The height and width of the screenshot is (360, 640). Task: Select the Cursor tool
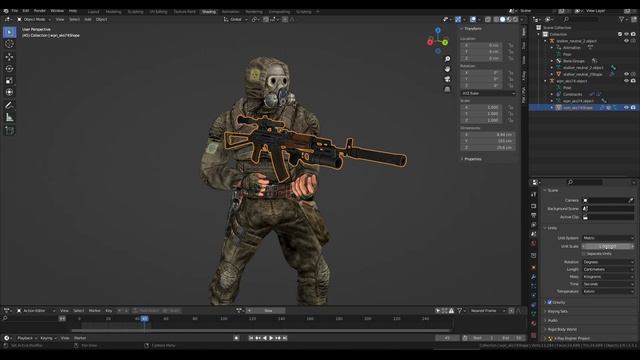9,44
